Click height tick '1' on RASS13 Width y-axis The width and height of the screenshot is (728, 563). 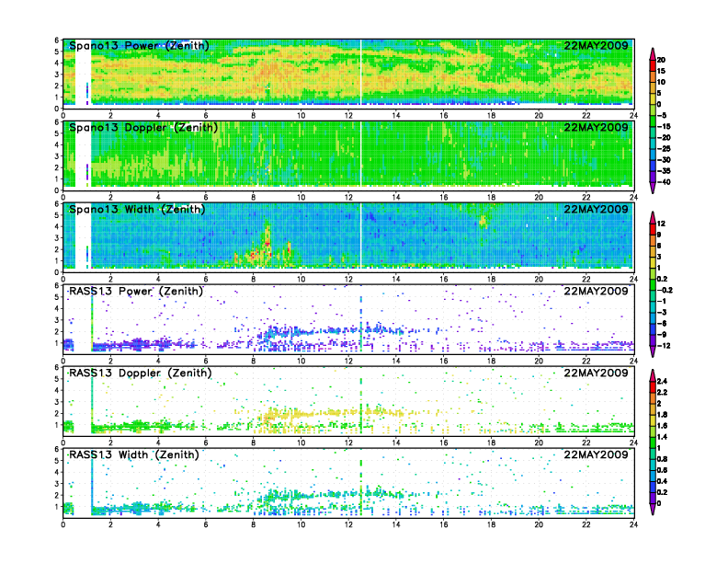point(57,507)
